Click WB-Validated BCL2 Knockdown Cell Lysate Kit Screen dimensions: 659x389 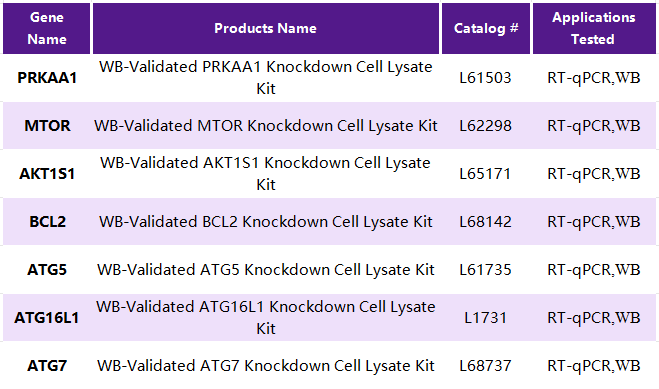tap(266, 221)
